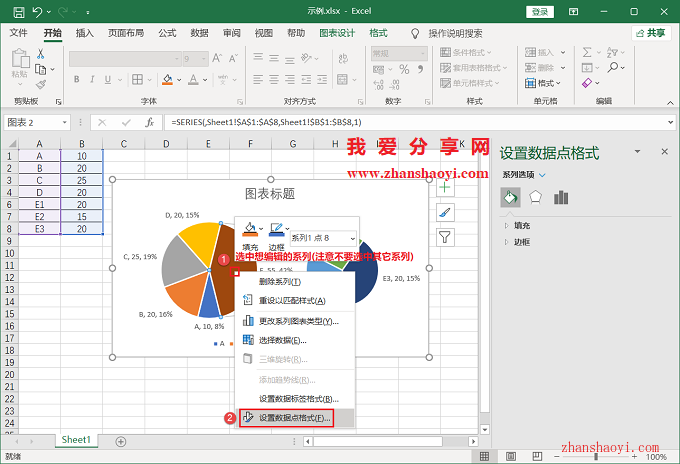This screenshot has width=680, height=464.
Task: Open 条件格式 dropdown
Action: (x=466, y=52)
